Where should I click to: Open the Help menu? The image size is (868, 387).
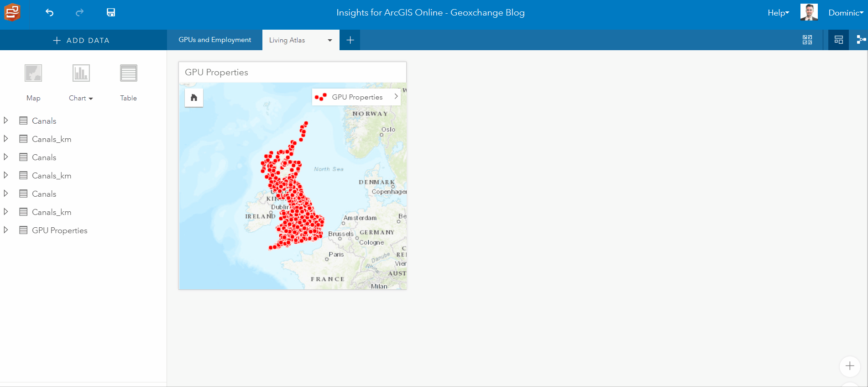tap(778, 13)
